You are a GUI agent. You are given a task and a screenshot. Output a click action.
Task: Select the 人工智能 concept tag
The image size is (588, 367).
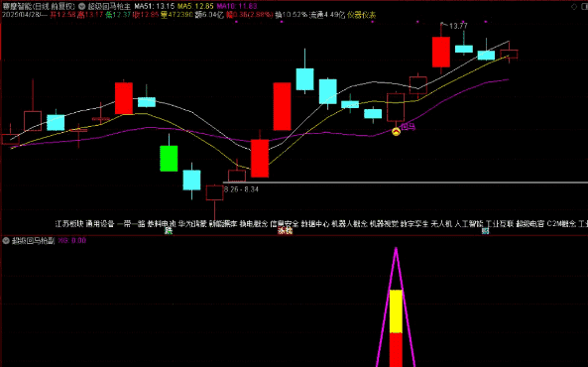tap(469, 224)
